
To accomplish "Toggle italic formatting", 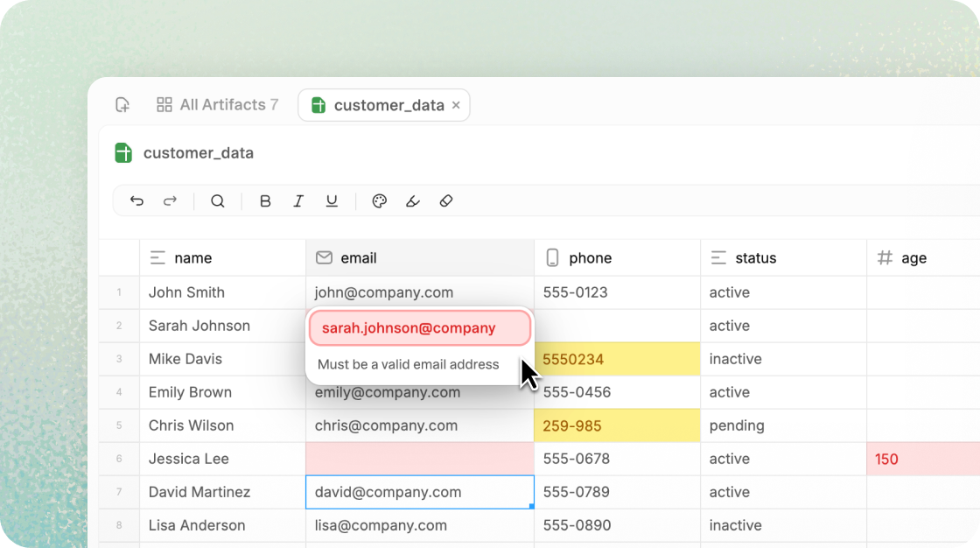I will pos(298,200).
